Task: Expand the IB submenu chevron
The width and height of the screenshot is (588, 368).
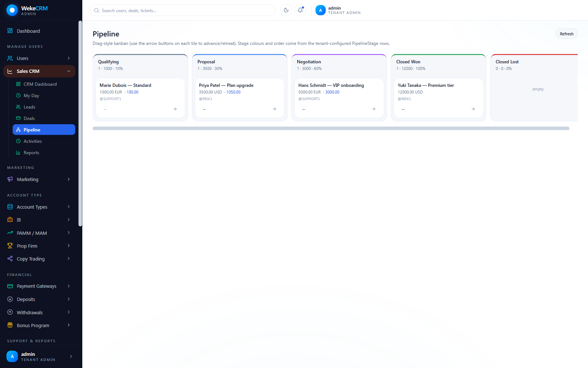Action: click(x=69, y=220)
